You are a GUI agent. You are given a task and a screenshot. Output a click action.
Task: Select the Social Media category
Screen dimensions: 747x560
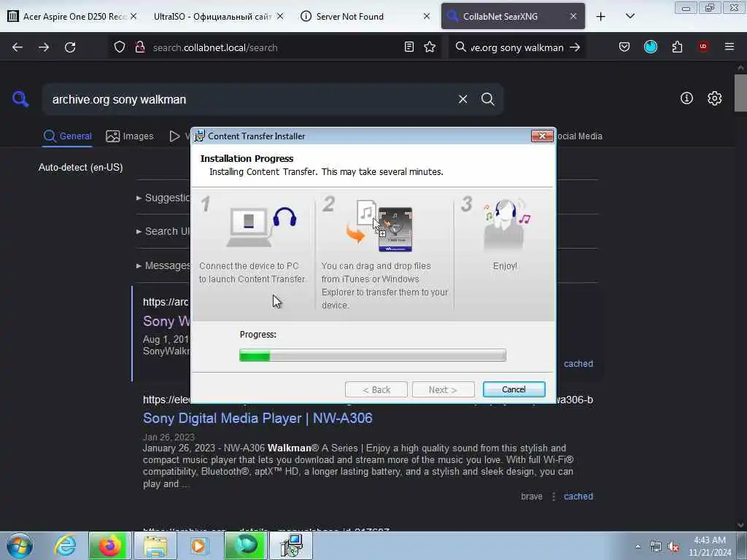[579, 136]
